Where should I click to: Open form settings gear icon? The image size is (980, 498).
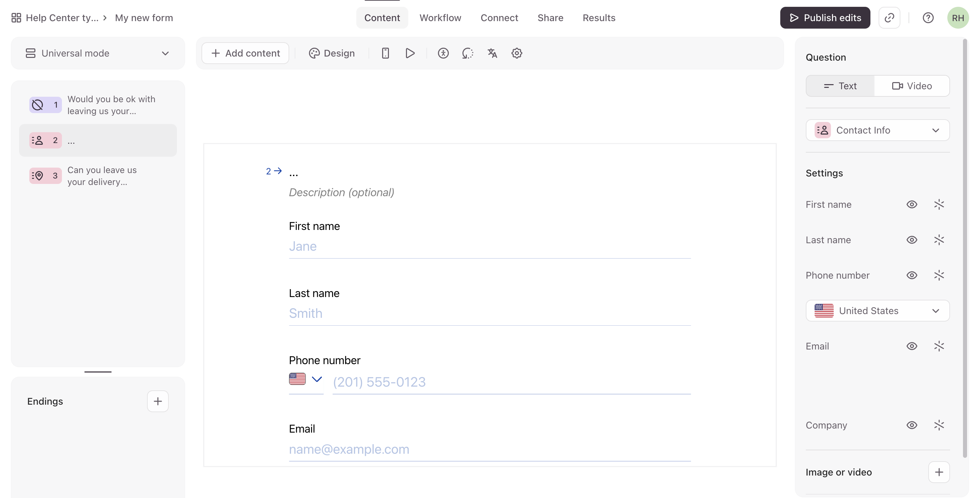click(x=517, y=53)
